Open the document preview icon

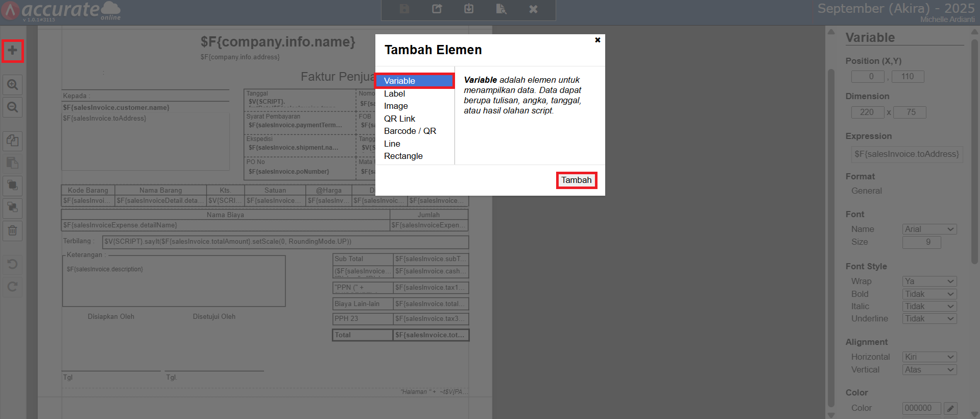coord(501,9)
